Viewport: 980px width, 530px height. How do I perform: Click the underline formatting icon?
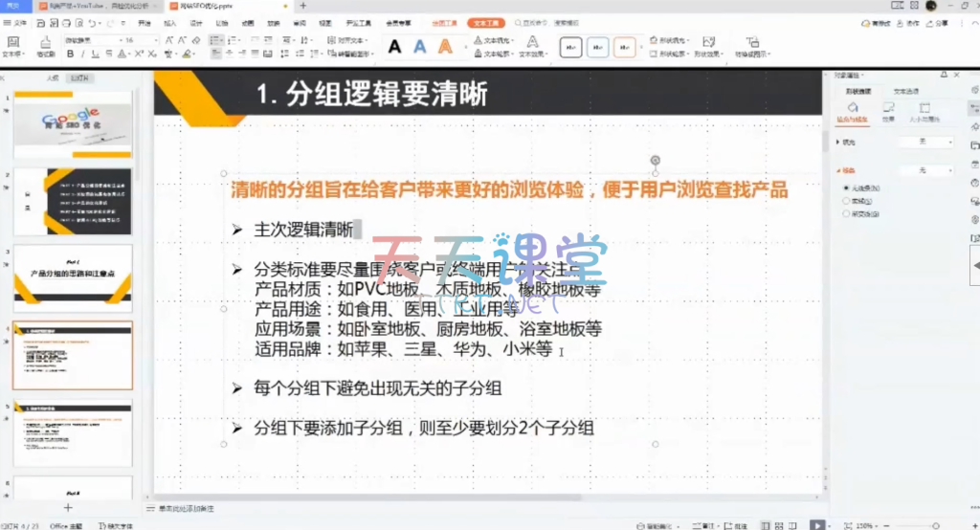click(97, 55)
